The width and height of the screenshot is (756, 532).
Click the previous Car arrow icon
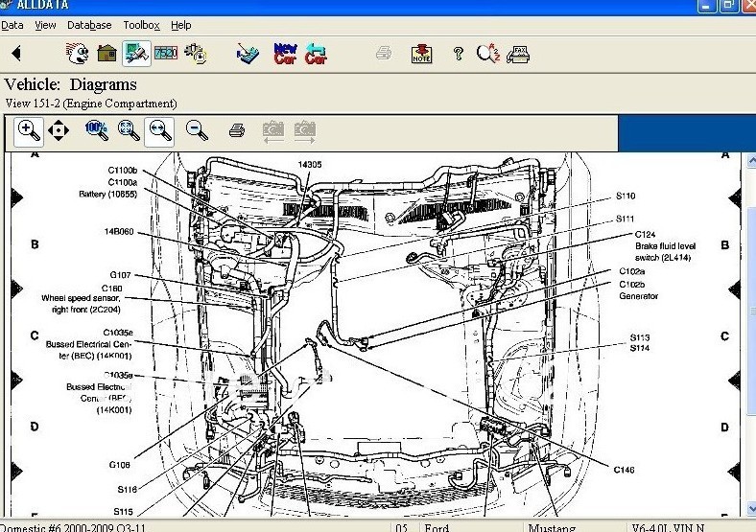tap(316, 54)
